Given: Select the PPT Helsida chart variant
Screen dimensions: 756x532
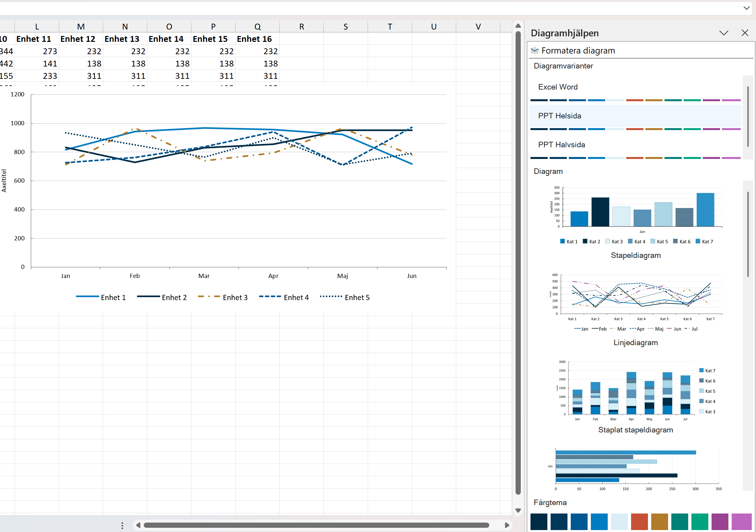Looking at the screenshot, I should (559, 116).
